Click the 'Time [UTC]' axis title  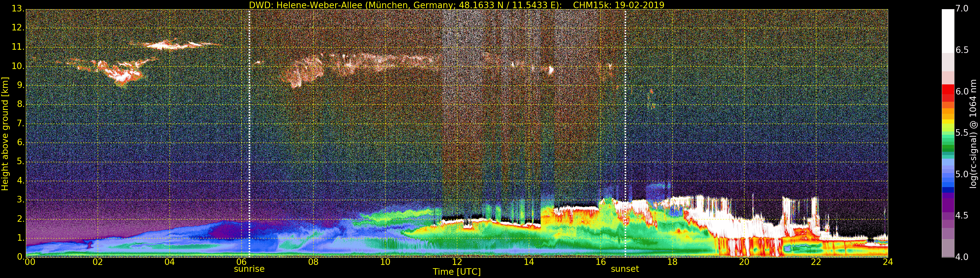(457, 272)
